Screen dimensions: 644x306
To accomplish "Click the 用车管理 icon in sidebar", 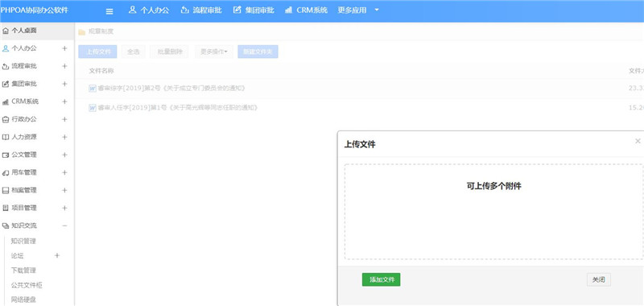I will pos(6,172).
